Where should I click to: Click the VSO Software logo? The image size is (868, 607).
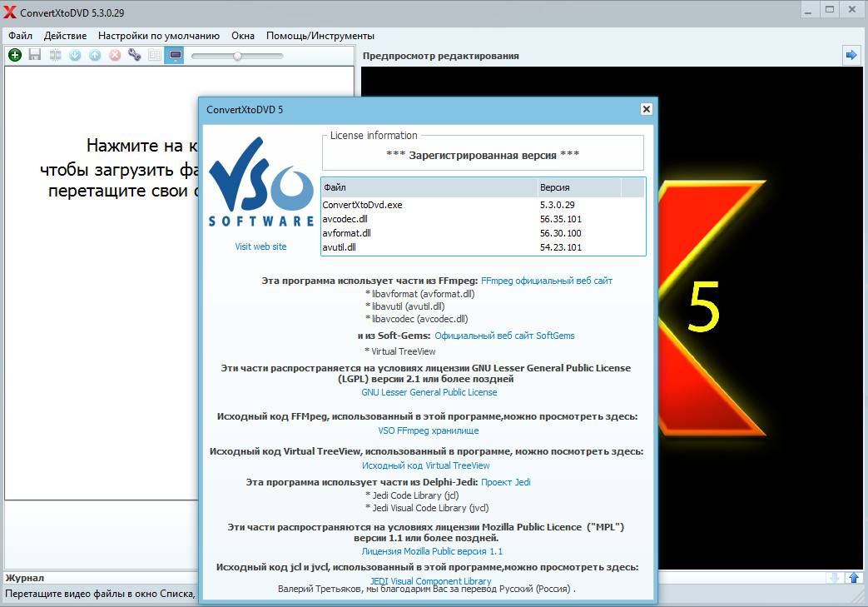coord(261,182)
